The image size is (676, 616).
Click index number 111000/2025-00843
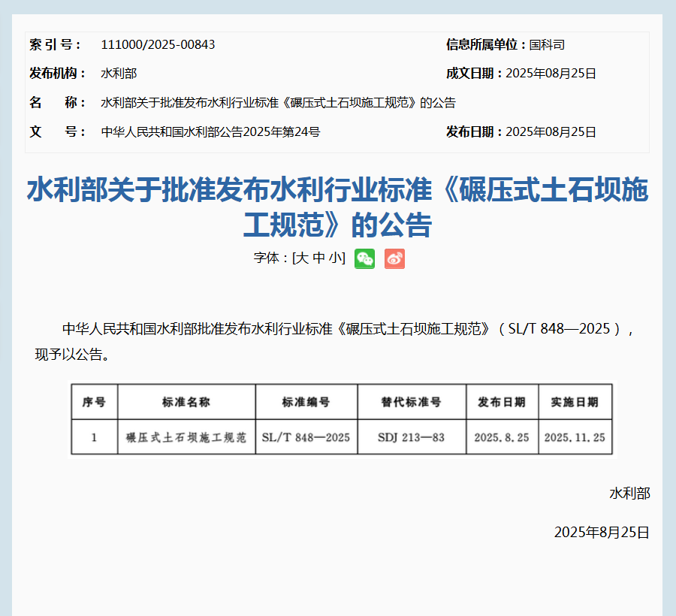pyautogui.click(x=158, y=44)
